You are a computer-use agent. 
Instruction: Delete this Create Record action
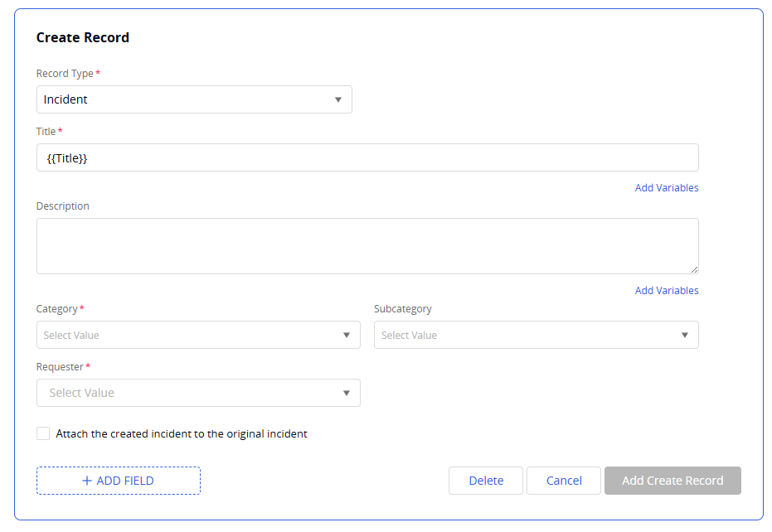486,481
